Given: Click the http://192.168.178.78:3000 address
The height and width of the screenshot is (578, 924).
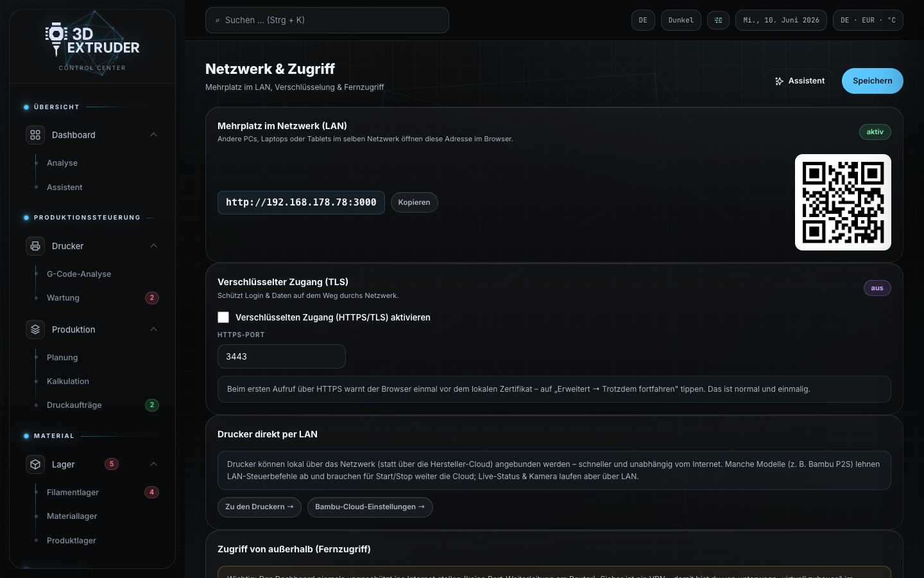Looking at the screenshot, I should point(301,202).
